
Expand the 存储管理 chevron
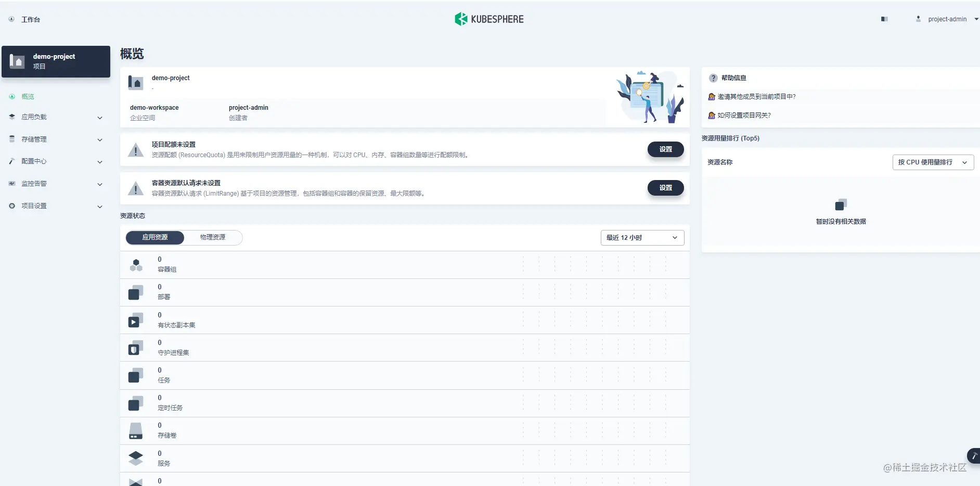pos(100,140)
